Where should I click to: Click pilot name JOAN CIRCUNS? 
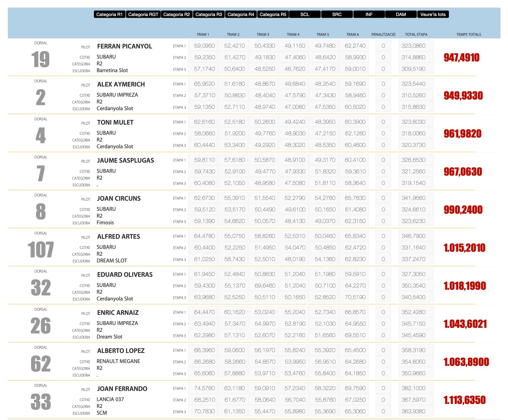point(119,198)
